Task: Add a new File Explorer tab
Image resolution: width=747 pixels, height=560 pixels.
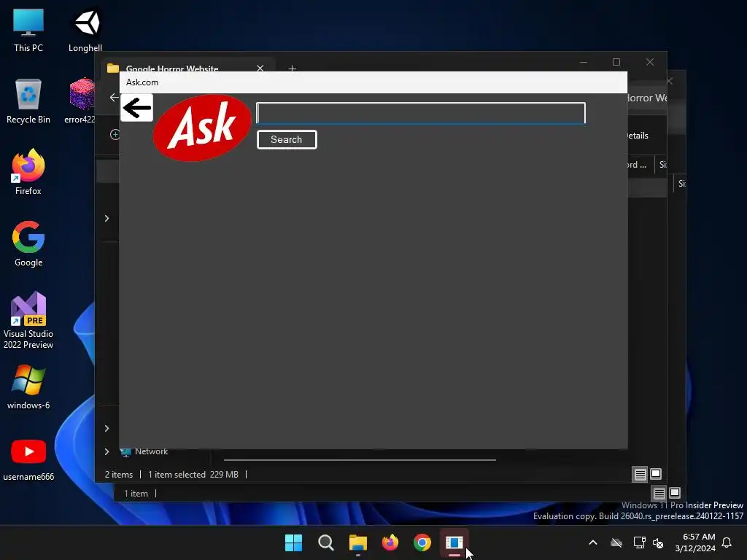Action: tap(292, 69)
